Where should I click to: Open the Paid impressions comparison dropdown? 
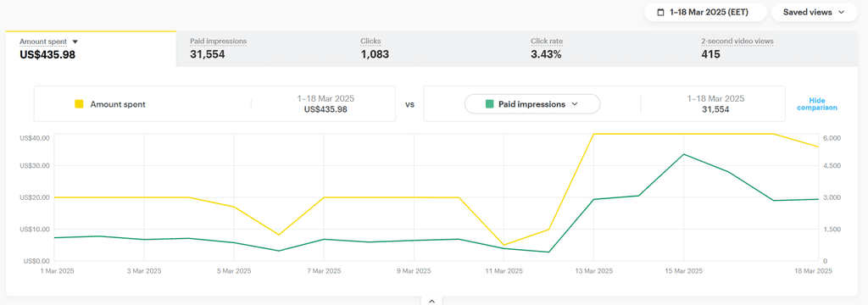[532, 104]
